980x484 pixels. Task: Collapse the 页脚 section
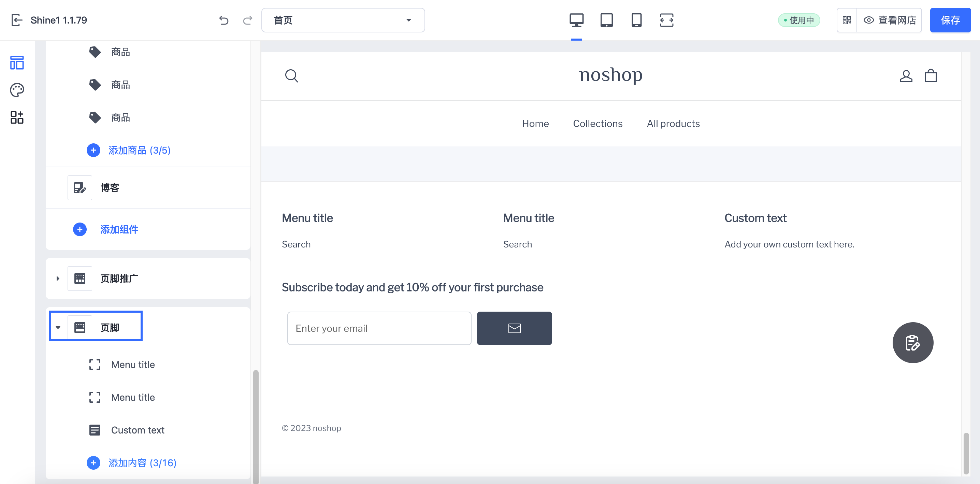click(x=58, y=328)
